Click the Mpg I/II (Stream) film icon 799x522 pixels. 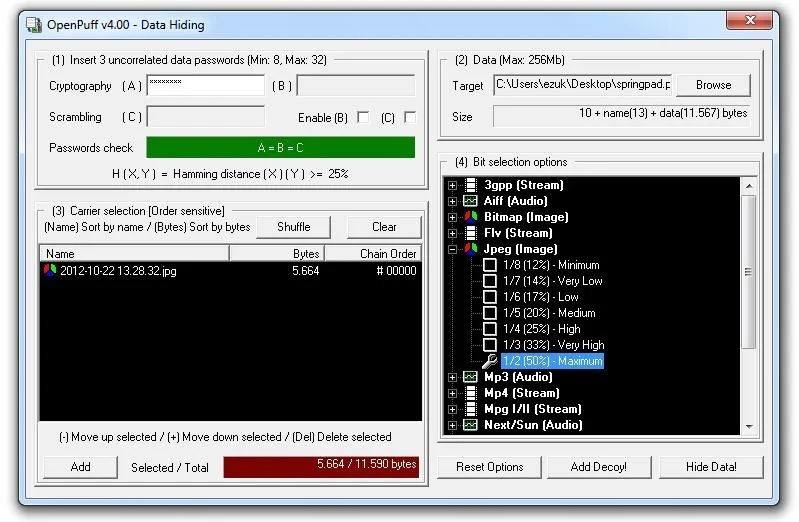[x=471, y=409]
